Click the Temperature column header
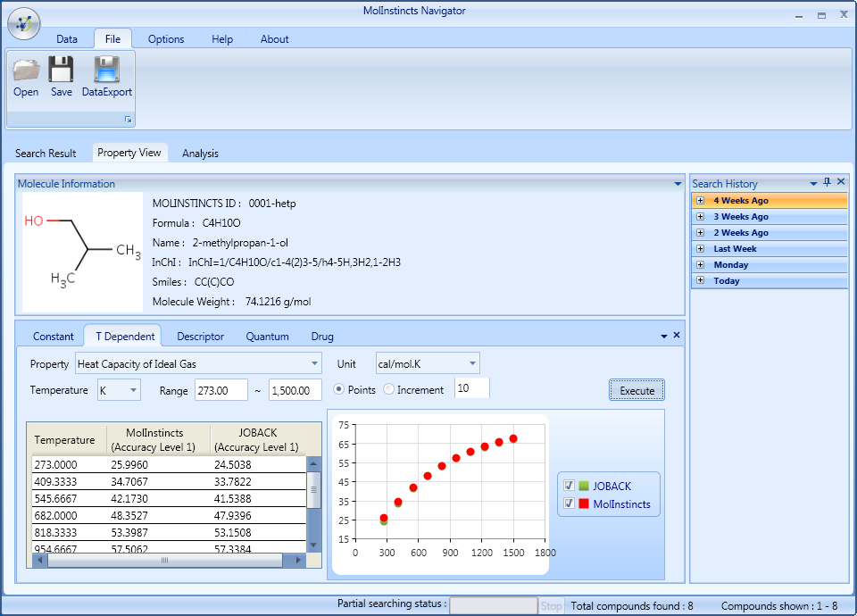857x616 pixels. pos(66,439)
